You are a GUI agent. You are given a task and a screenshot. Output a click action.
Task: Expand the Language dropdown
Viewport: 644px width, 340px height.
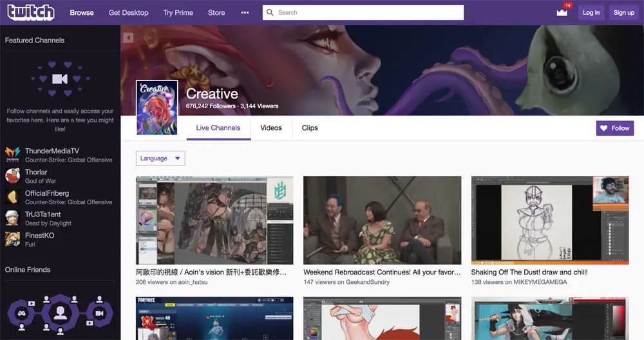pos(160,158)
